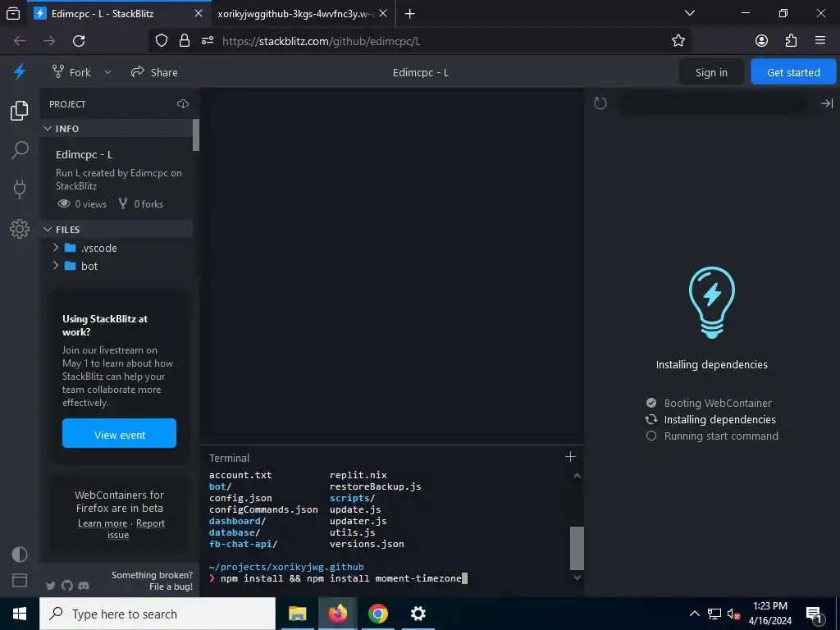Click the terminal scrollbar up arrow
The image size is (840, 630).
577,476
